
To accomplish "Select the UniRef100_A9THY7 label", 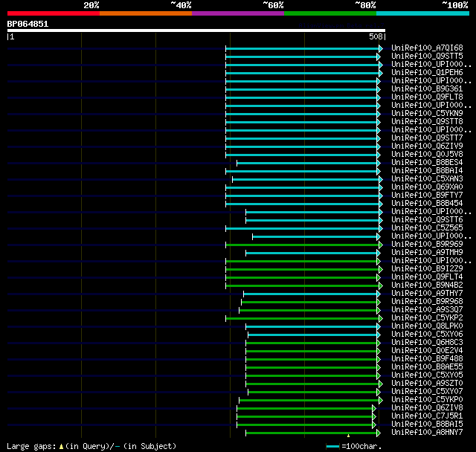I will [427, 294].
